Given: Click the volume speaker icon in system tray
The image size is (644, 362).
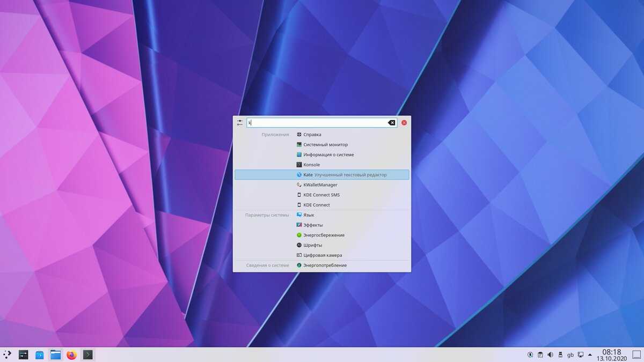Looking at the screenshot, I should tap(550, 354).
